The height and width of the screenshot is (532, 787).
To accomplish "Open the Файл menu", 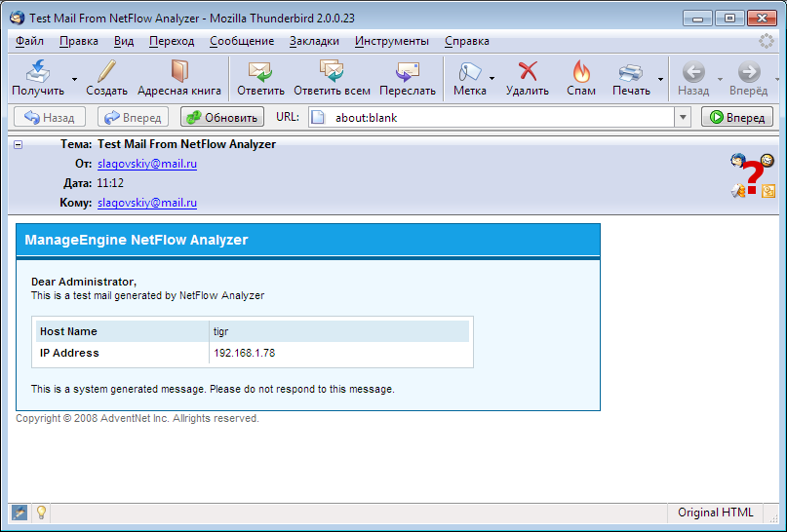I will [x=29, y=41].
